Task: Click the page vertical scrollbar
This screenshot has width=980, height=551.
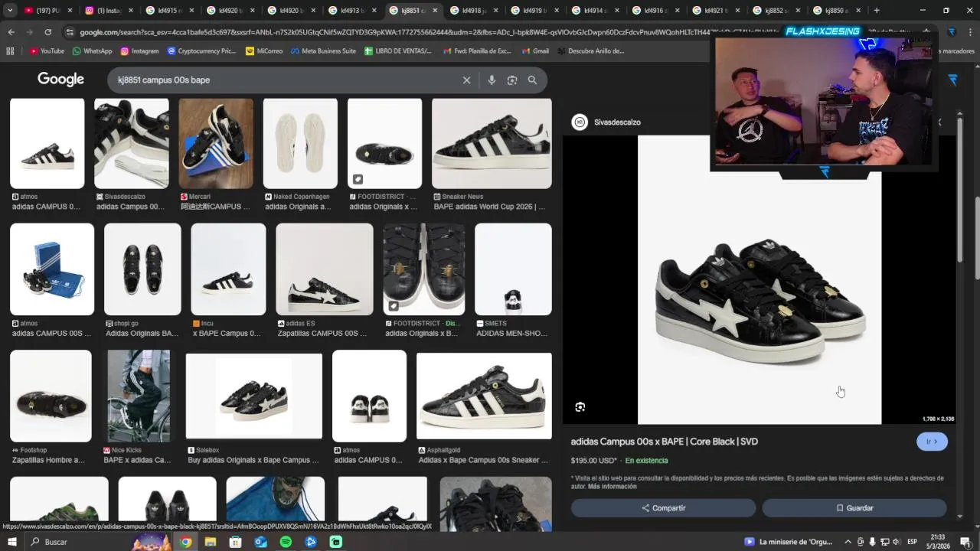Action: click(977, 237)
